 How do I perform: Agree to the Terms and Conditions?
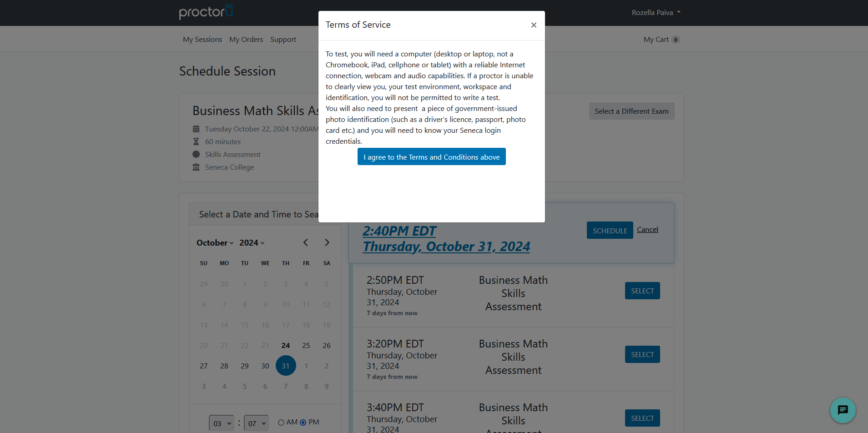432,157
